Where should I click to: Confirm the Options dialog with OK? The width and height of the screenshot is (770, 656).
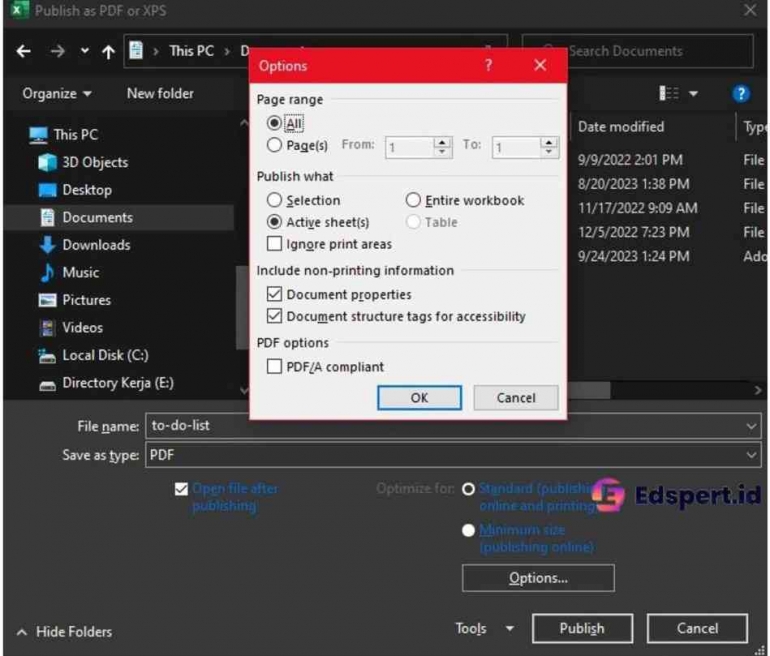click(x=419, y=398)
